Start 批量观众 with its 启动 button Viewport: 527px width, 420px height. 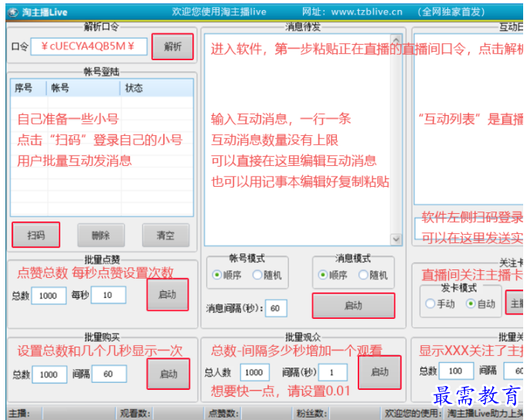click(x=379, y=372)
